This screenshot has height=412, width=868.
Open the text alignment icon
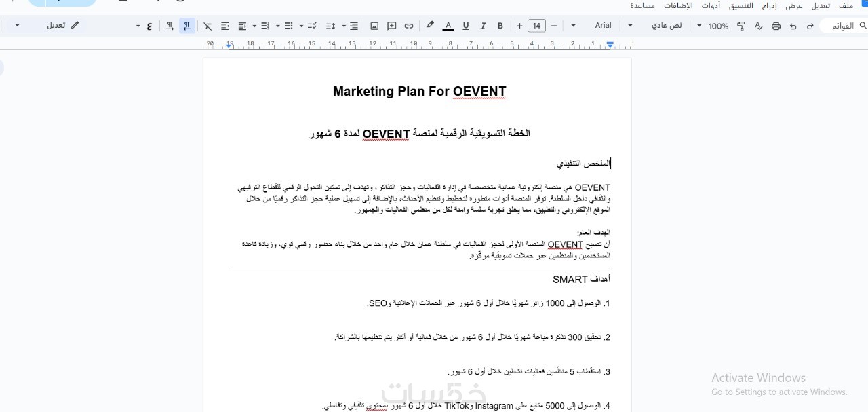(x=353, y=26)
